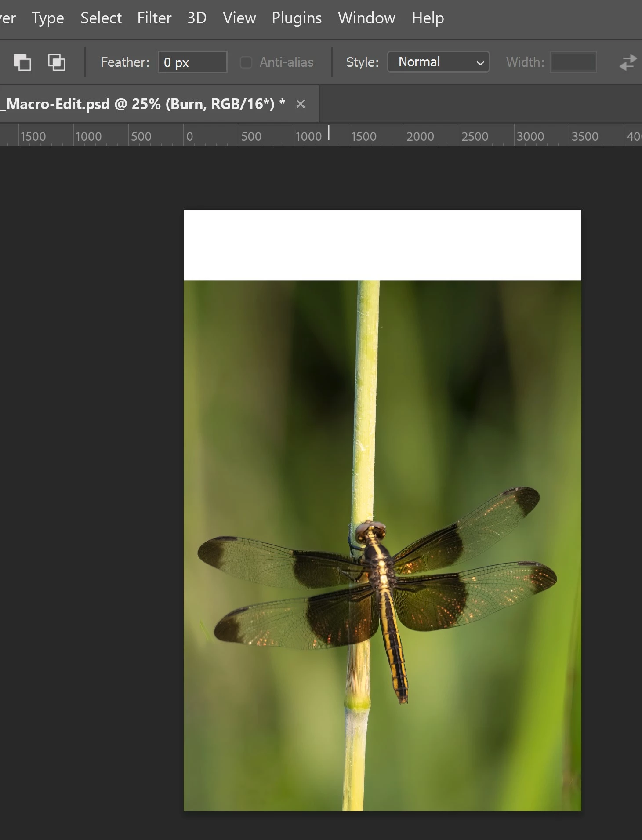Click the Subtract from selection icon
This screenshot has width=642, height=840.
click(x=22, y=62)
